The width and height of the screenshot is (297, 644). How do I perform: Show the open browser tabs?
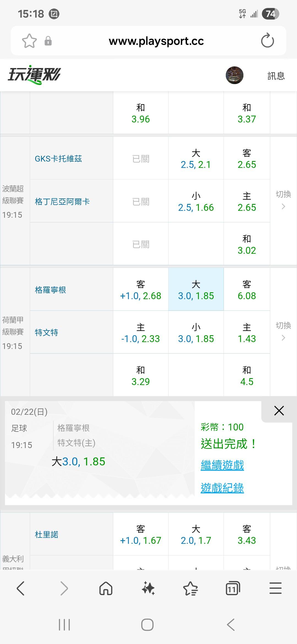(x=233, y=588)
